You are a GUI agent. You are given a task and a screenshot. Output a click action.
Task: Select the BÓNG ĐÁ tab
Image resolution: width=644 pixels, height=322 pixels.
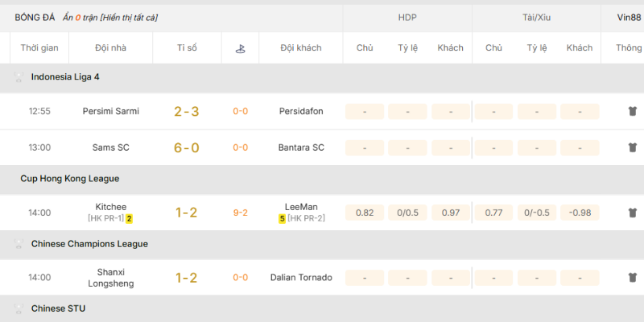33,17
